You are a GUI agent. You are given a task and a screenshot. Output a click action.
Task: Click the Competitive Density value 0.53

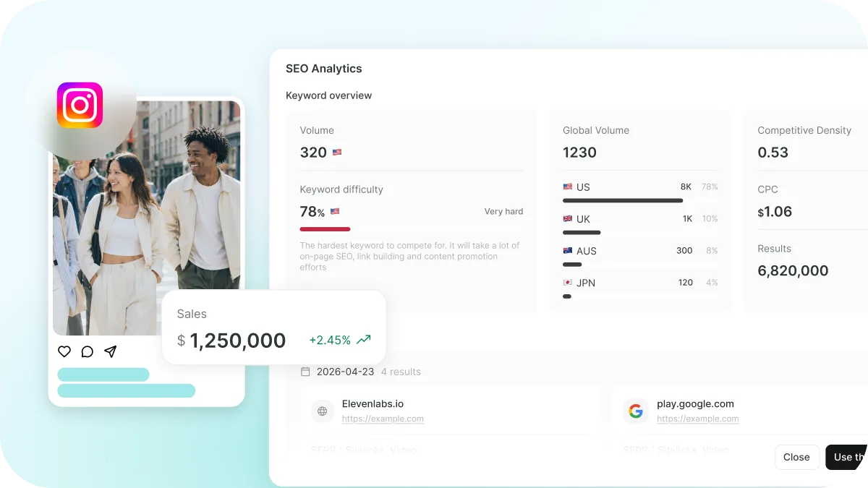[773, 153]
